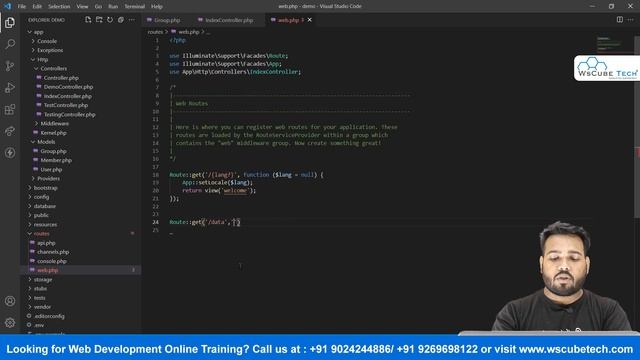Open the Selection menu
Image resolution: width=640 pixels, height=360 pixels.
pos(59,7)
